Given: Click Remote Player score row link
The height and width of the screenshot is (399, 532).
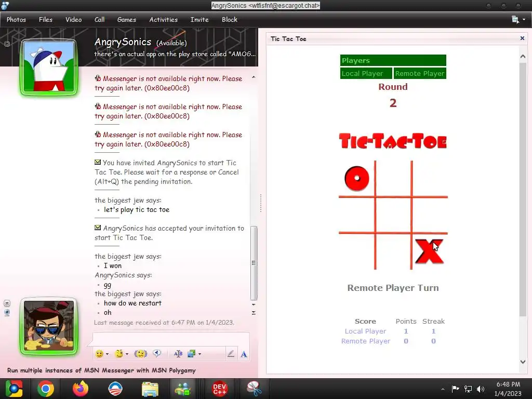Looking at the screenshot, I should pyautogui.click(x=366, y=341).
